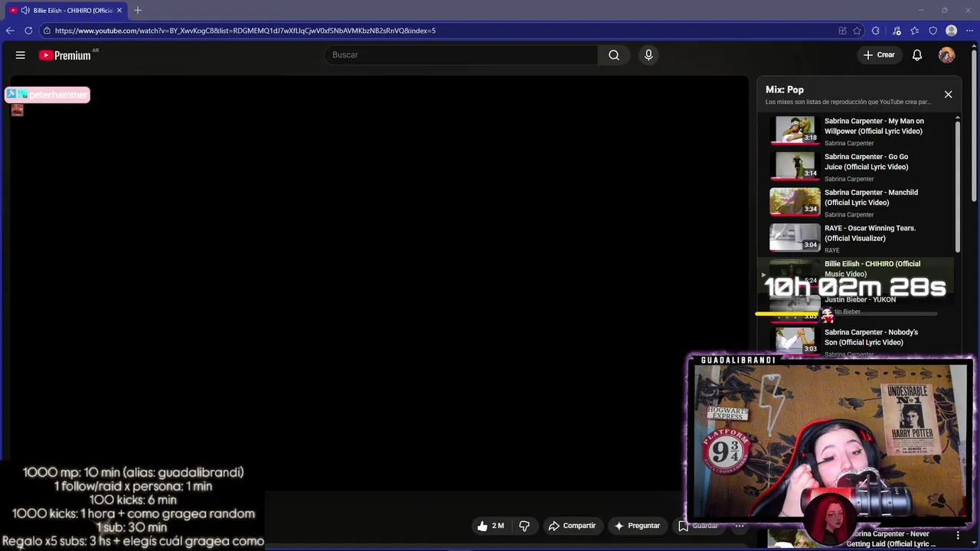Open the favorites list icon

[915, 31]
